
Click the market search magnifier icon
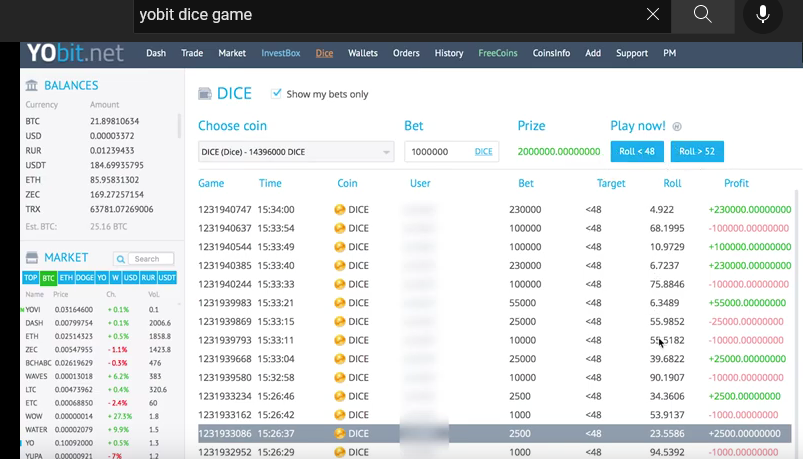point(120,259)
